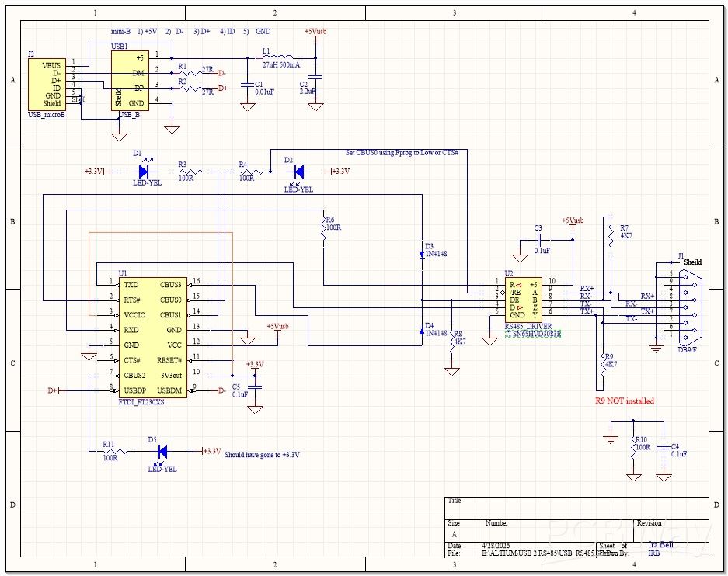Select the "Set CBUS0 using Fprog" annotation
Viewport: 728px width, 576px height.
coord(402,152)
